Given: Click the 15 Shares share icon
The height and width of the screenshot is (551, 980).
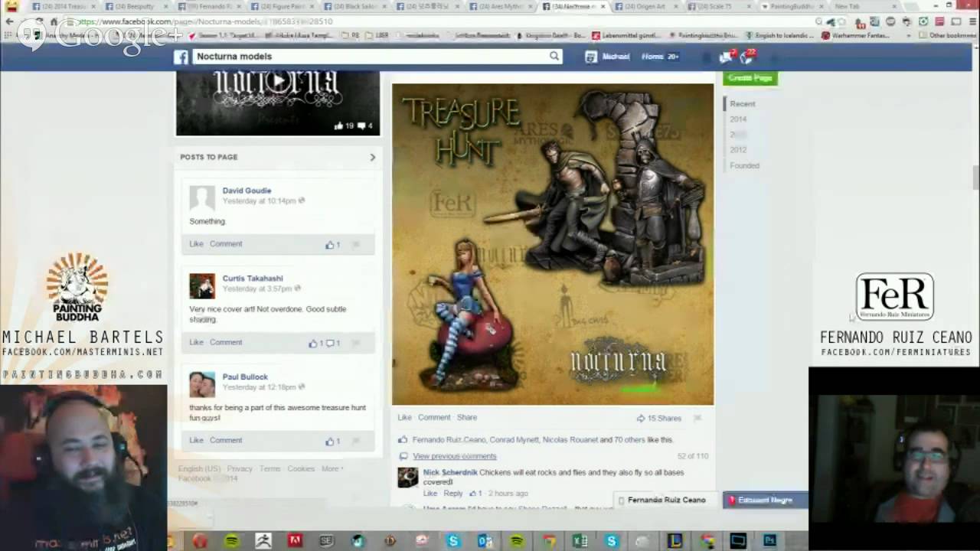Looking at the screenshot, I should pyautogui.click(x=641, y=419).
